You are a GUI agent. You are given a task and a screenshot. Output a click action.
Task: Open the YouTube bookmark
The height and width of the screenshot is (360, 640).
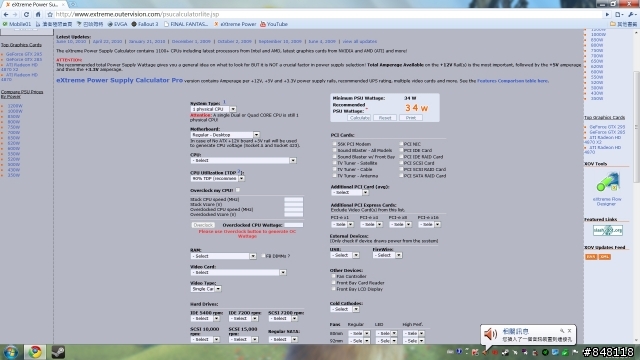tap(274, 24)
